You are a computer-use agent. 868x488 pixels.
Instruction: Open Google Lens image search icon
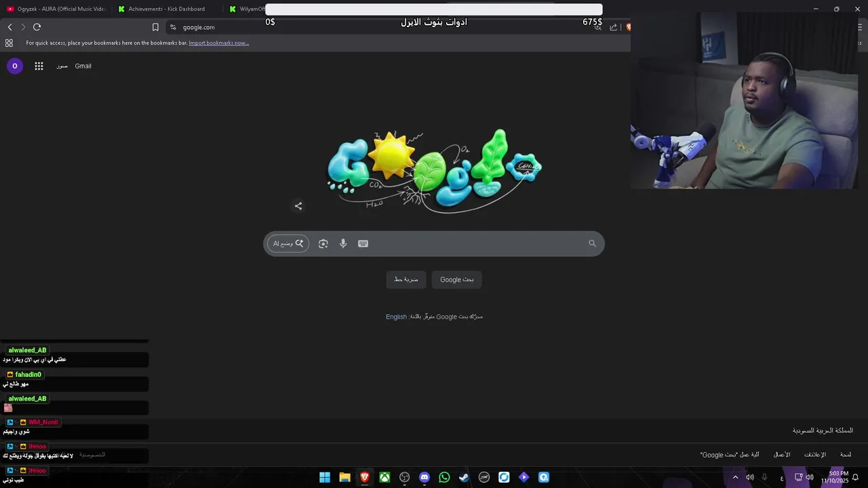point(323,243)
